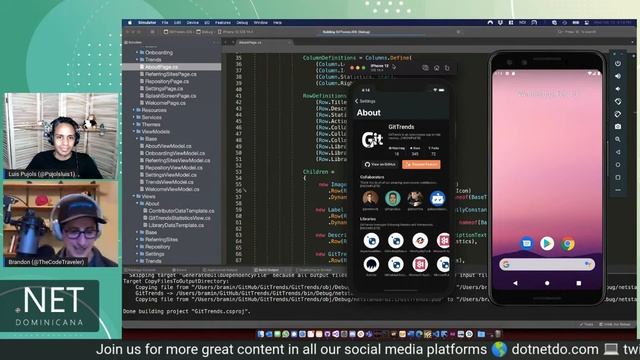Open the emulator more options icon
Image resolution: width=640 pixels, height=360 pixels.
[618, 190]
